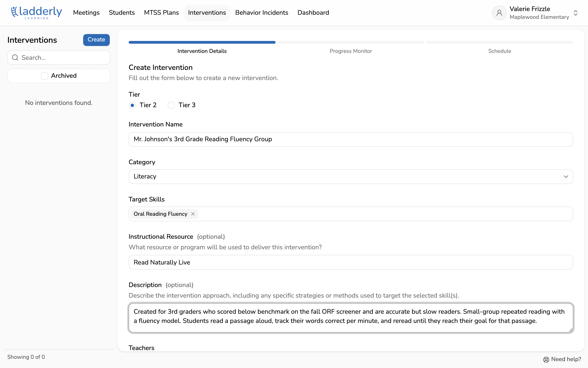Switch to the Progress Monitor step

pos(351,51)
